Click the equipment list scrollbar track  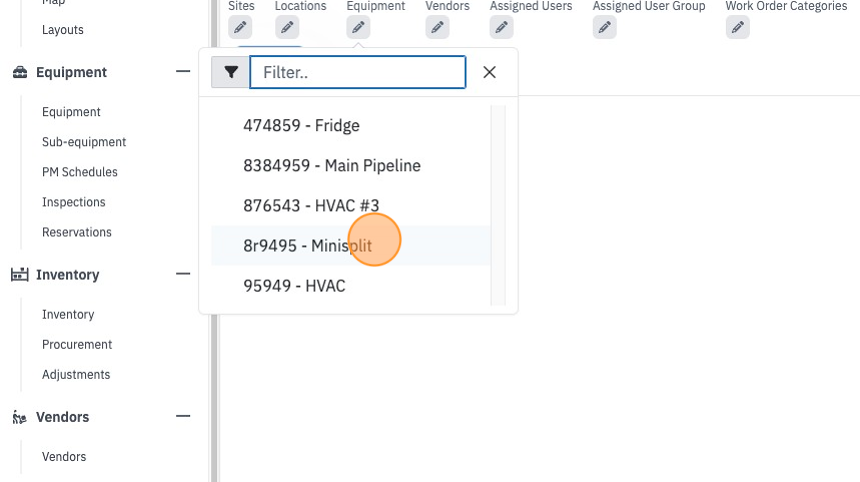pyautogui.click(x=498, y=205)
